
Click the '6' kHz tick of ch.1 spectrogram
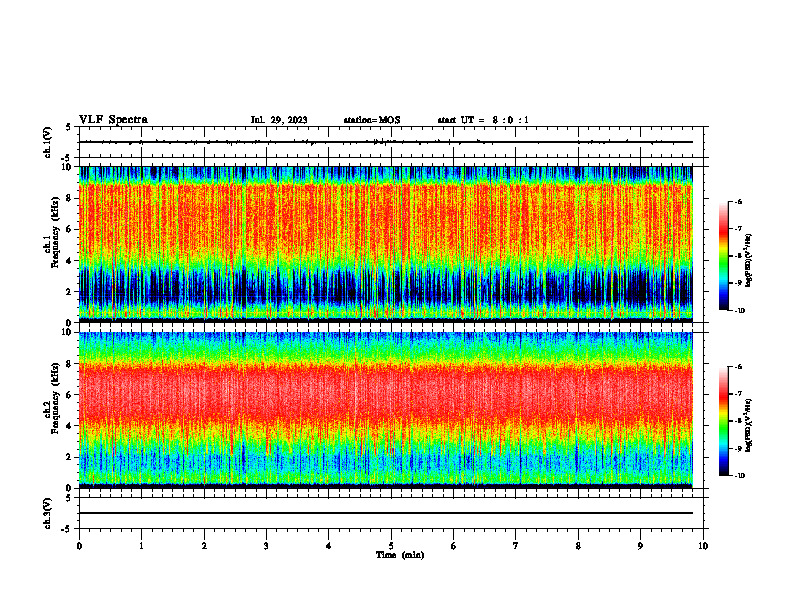coord(69,229)
